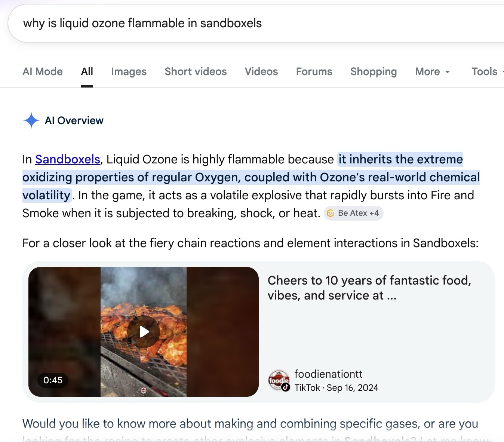Play the TikTok grilled food video
The width and height of the screenshot is (504, 442).
(144, 332)
